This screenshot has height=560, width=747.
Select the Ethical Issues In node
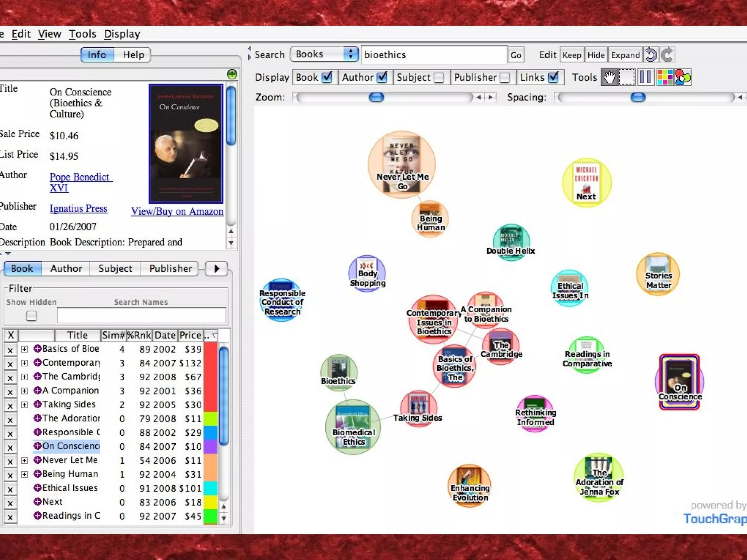[570, 288]
